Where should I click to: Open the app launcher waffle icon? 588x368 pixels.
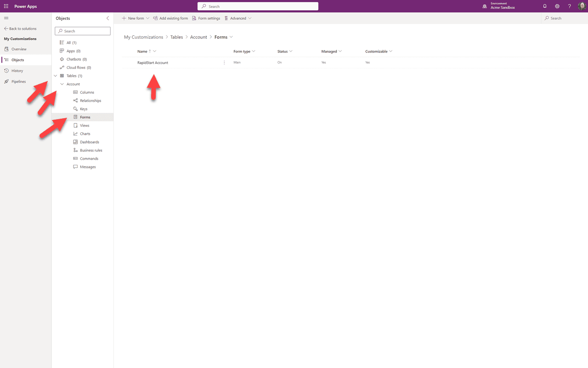6,6
